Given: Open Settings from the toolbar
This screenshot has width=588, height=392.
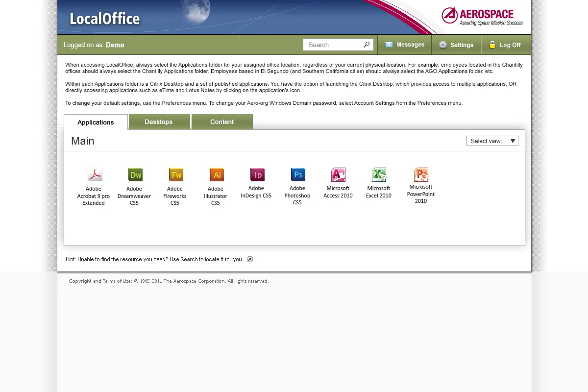Looking at the screenshot, I should (456, 45).
